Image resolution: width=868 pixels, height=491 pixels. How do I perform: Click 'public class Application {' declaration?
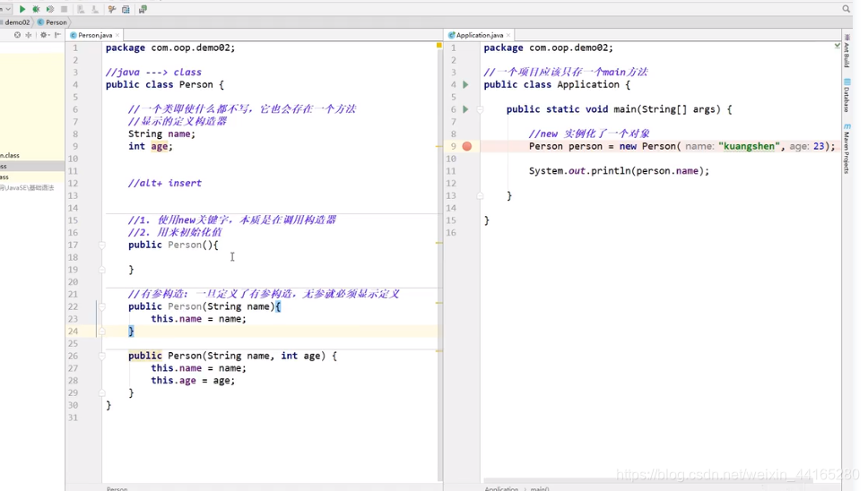click(x=556, y=84)
